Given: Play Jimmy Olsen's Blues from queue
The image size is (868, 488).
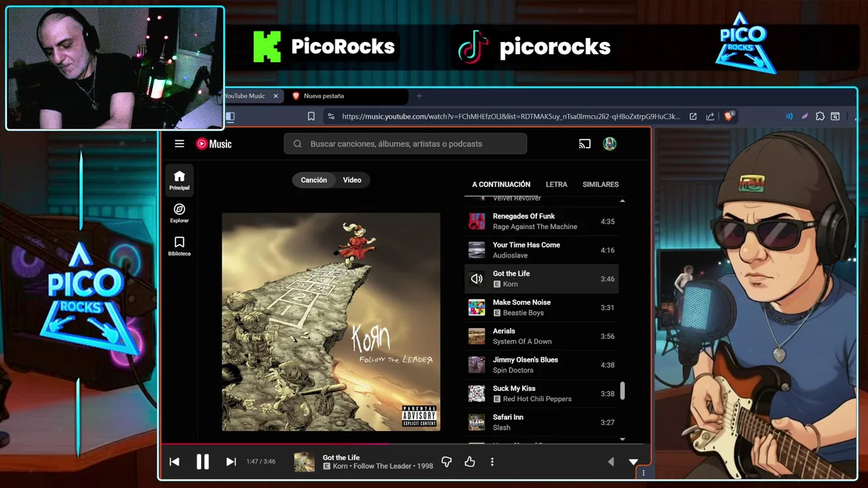Looking at the screenshot, I should pyautogui.click(x=541, y=365).
